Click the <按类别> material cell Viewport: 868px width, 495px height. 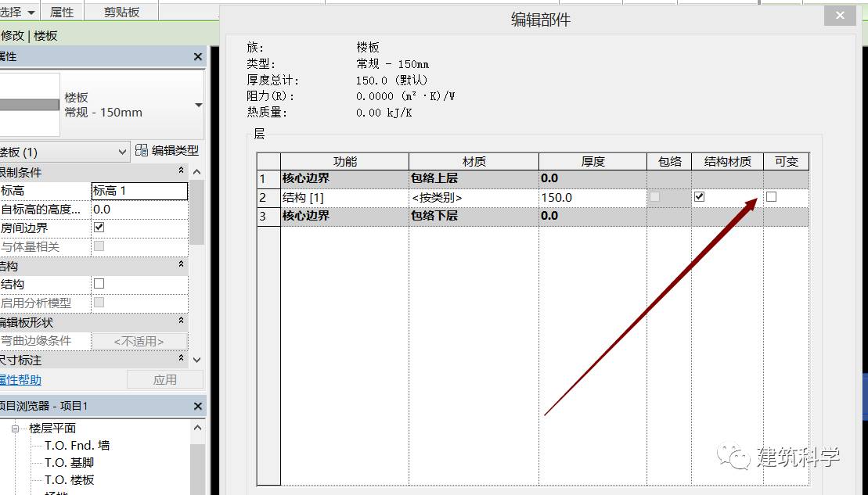tap(474, 197)
